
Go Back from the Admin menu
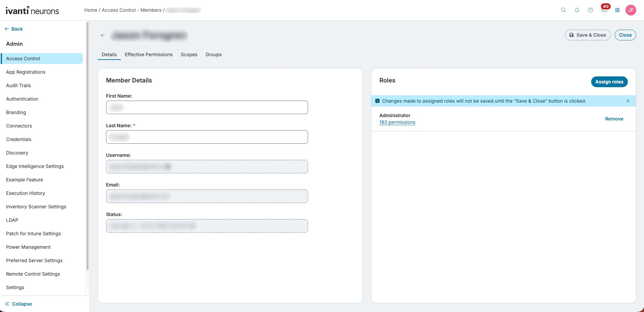coord(14,29)
